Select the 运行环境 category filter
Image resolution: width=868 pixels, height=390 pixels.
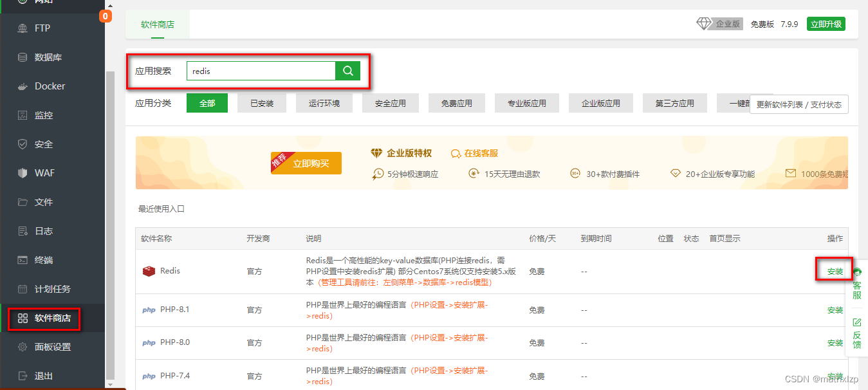click(324, 103)
